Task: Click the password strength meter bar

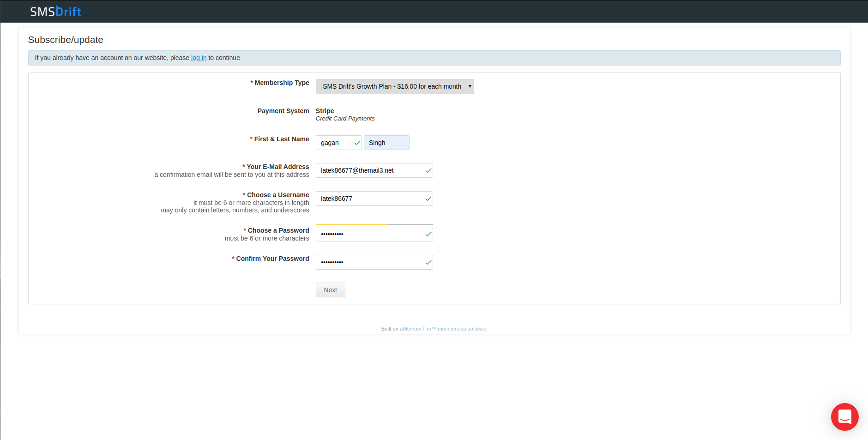Action: coord(374,224)
